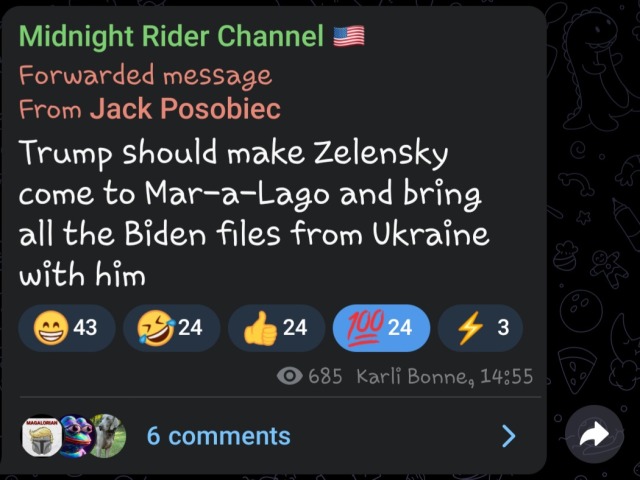Screen dimensions: 640x480
Task: Click the colorful frog commenter avatar
Action: coord(78,436)
